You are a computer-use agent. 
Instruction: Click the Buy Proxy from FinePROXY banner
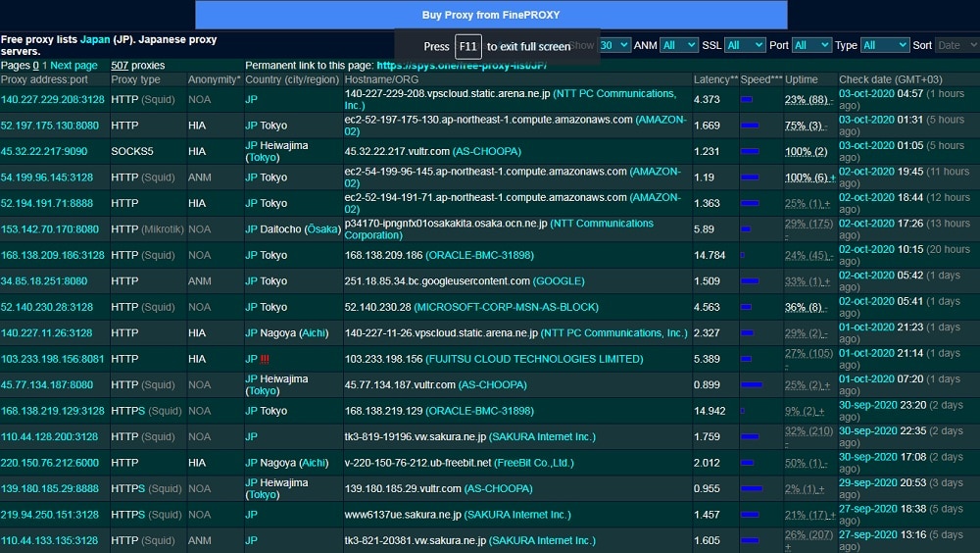coord(491,15)
